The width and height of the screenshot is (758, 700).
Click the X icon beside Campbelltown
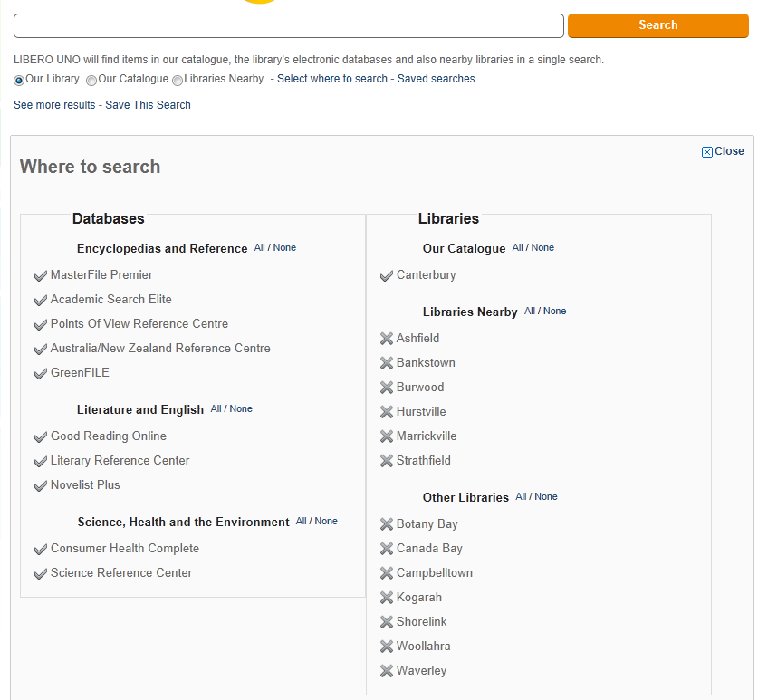pyautogui.click(x=387, y=573)
